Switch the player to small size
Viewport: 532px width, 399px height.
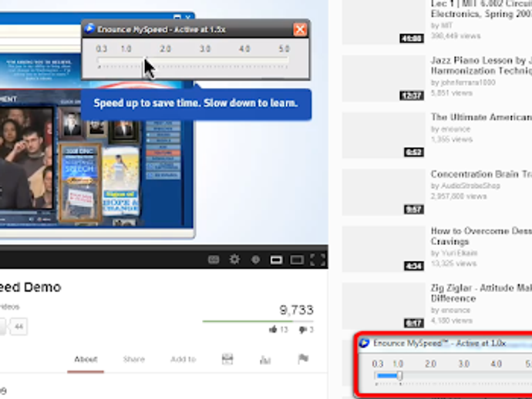coord(276,260)
